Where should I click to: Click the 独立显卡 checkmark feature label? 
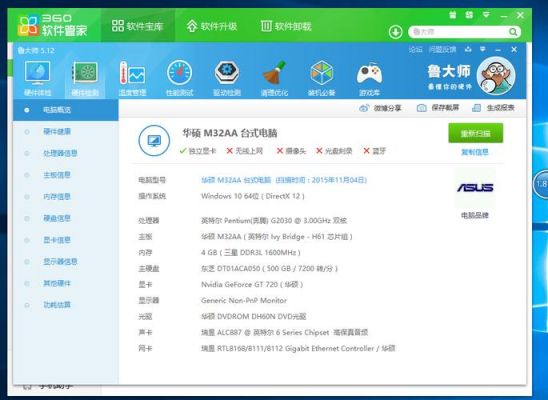198,151
